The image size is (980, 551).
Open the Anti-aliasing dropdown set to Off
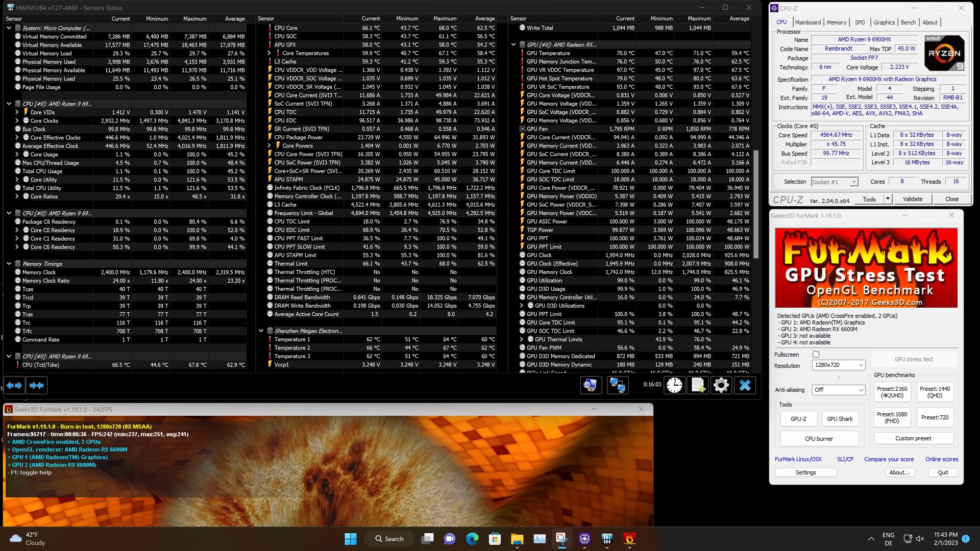click(839, 390)
